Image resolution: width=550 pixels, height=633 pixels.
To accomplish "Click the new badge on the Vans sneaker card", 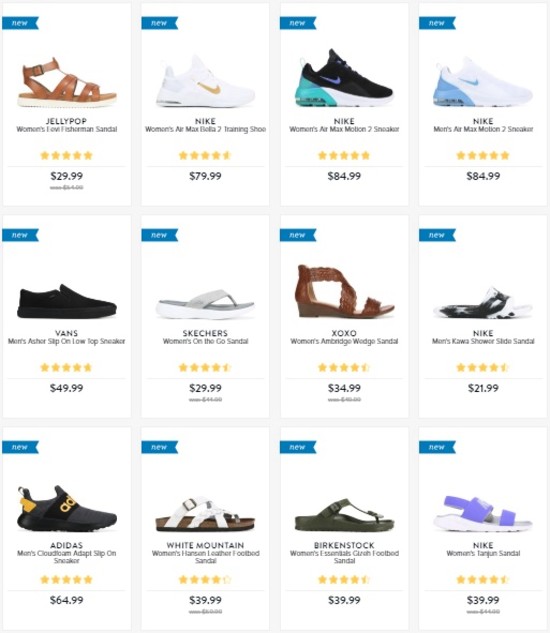I will (20, 235).
